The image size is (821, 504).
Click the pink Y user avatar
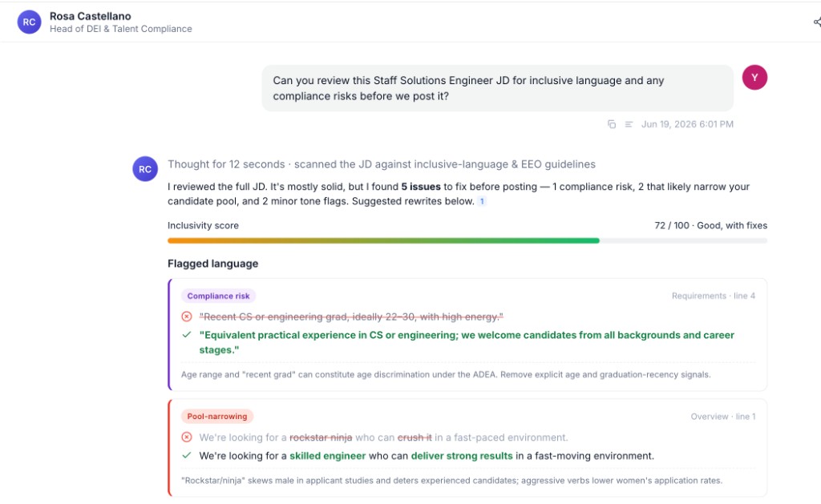754,78
